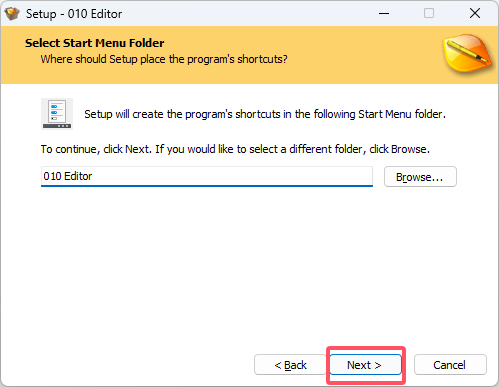Click the 'Select Start Menu Folder' heading
Image resolution: width=499 pixels, height=387 pixels.
coord(95,43)
